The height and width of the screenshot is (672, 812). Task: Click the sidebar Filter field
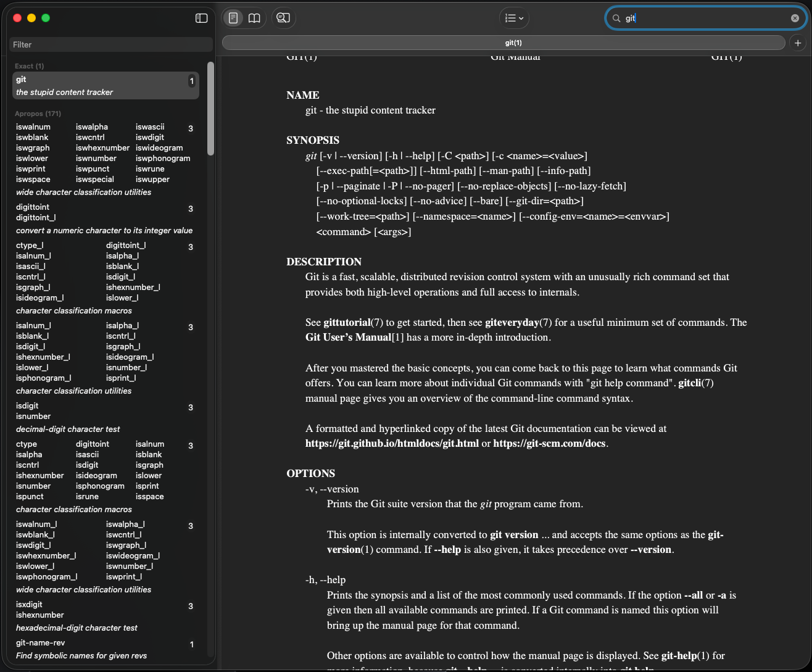click(111, 44)
